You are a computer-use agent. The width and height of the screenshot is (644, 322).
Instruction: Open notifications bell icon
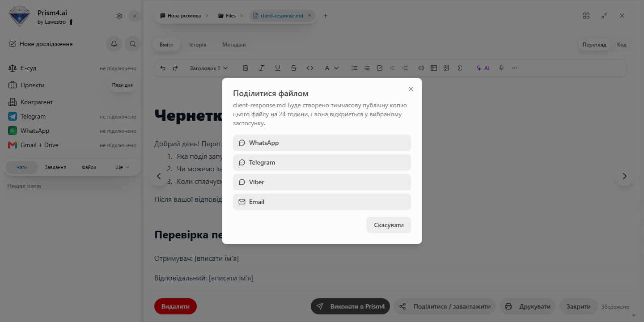click(114, 44)
